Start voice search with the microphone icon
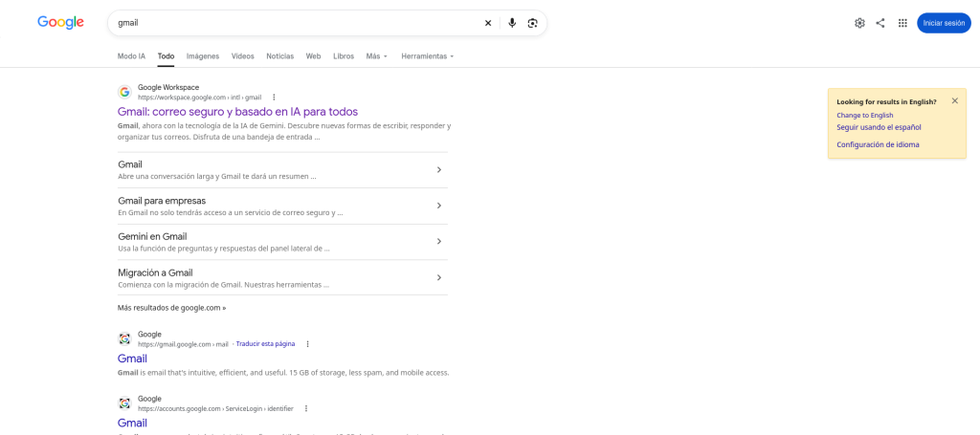 coord(512,23)
